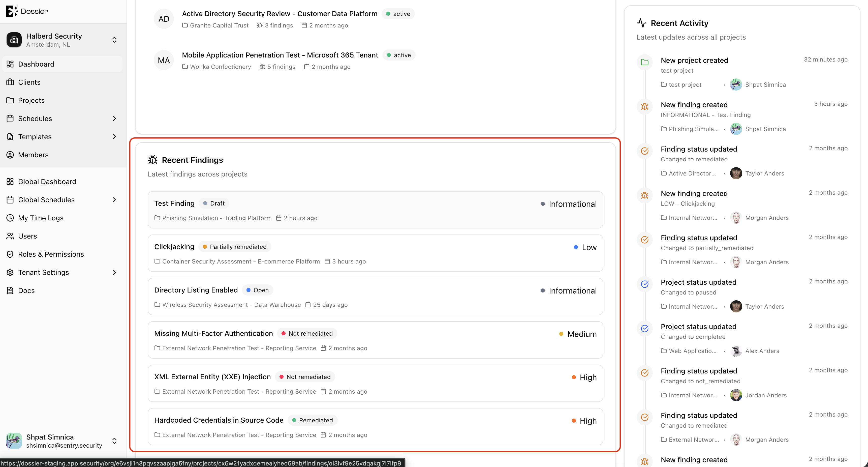
Task: Click the Partially remediated status badge
Action: click(235, 247)
